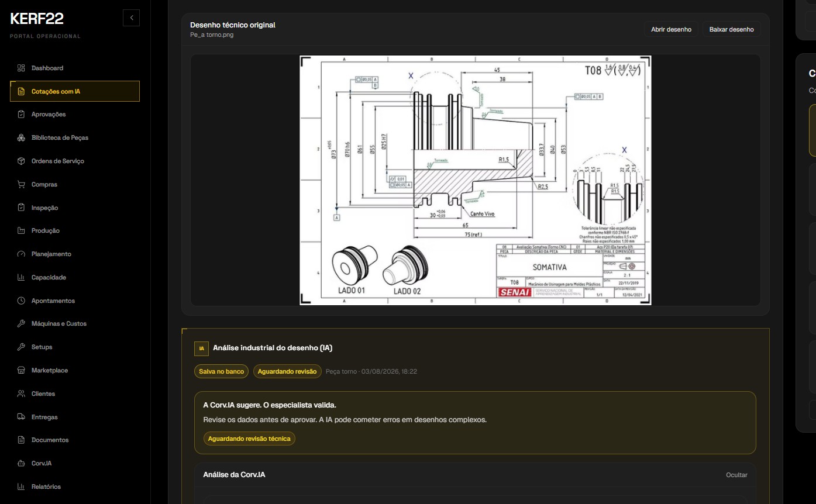Screen dimensions: 816x504
Task: Click the Relatórios chart icon
Action: 21,486
